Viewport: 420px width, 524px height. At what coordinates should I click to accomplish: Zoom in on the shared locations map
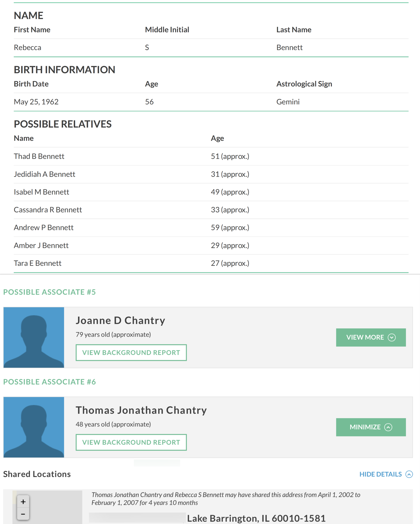[x=23, y=502]
